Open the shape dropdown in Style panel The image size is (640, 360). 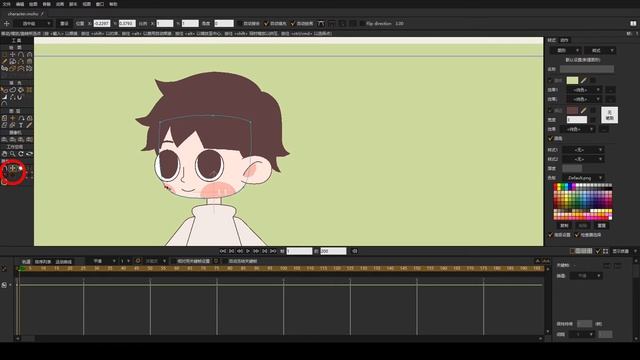(x=565, y=51)
